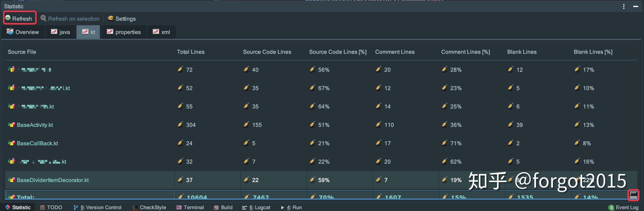Viewport: 644px width, 211px height.
Task: Click the magnifier icon for Refresh on selection
Action: [x=44, y=18]
